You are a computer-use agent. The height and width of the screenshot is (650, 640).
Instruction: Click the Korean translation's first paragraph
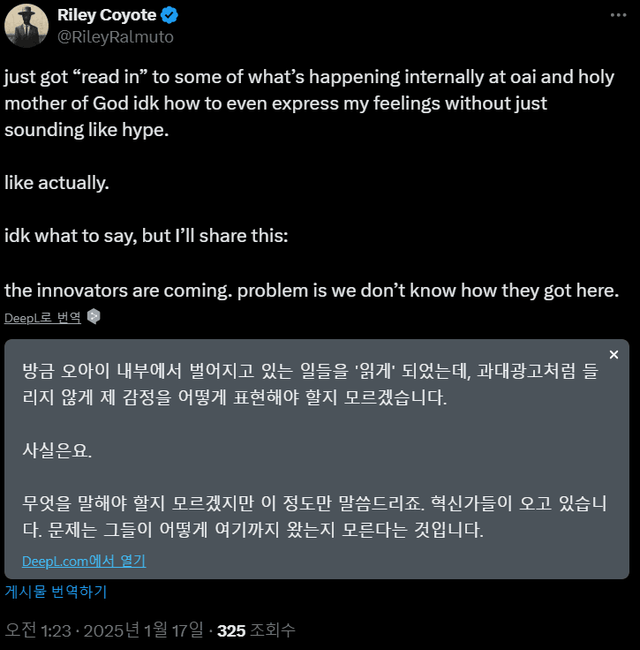pyautogui.click(x=310, y=384)
